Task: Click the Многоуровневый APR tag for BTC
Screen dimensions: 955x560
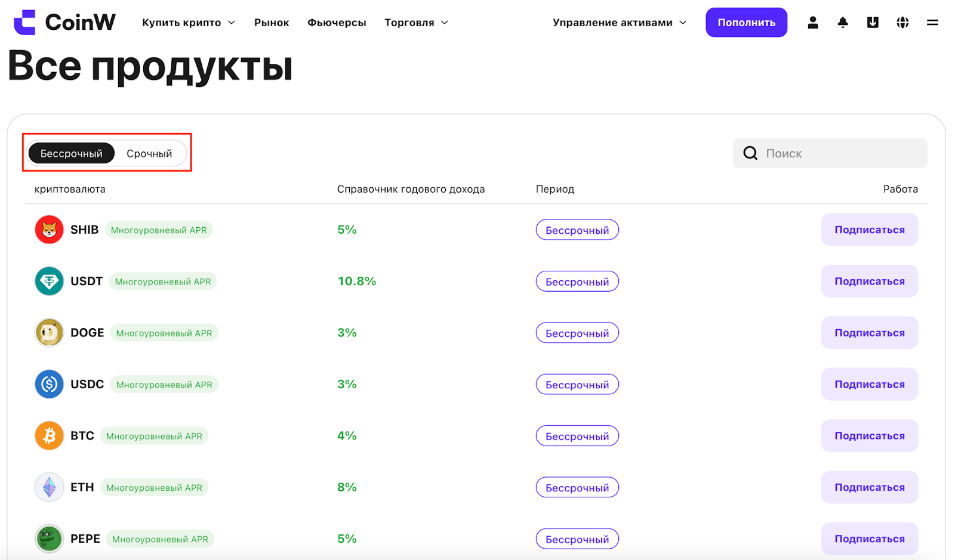Action: 154,436
